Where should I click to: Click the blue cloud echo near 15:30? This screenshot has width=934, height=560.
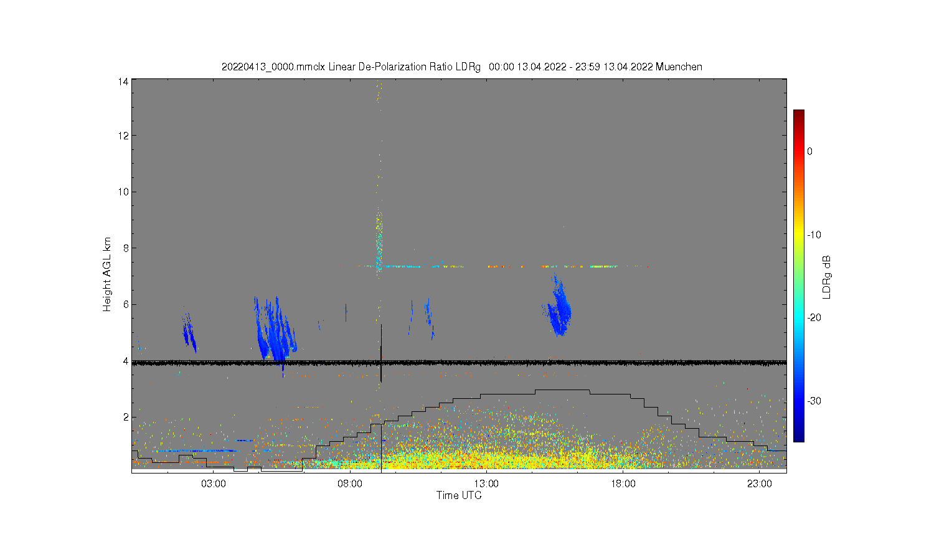[559, 306]
